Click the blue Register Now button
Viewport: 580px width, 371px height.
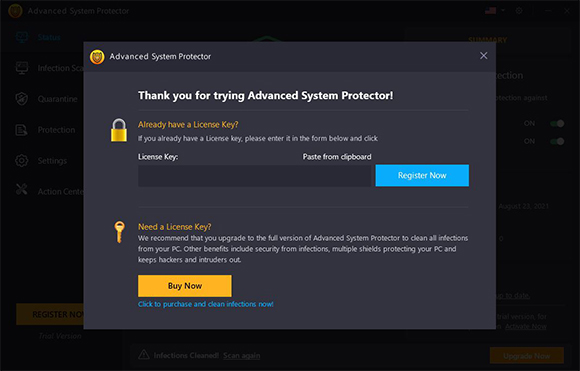click(x=422, y=175)
